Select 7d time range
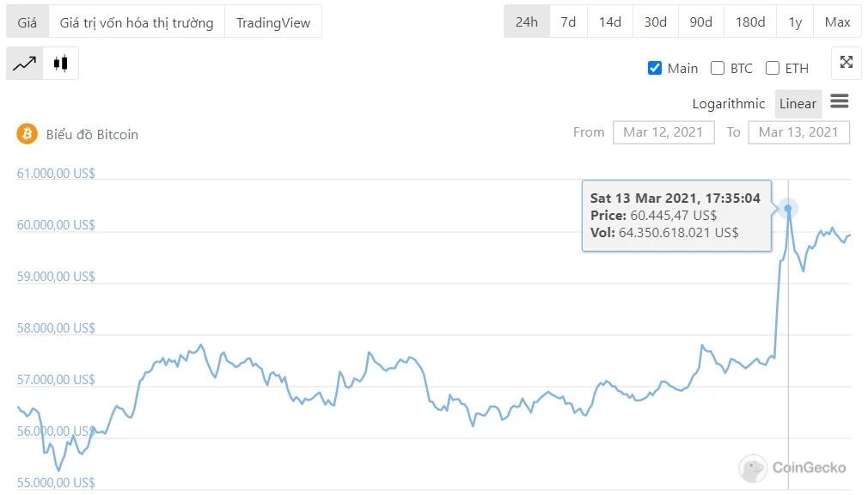 568,21
